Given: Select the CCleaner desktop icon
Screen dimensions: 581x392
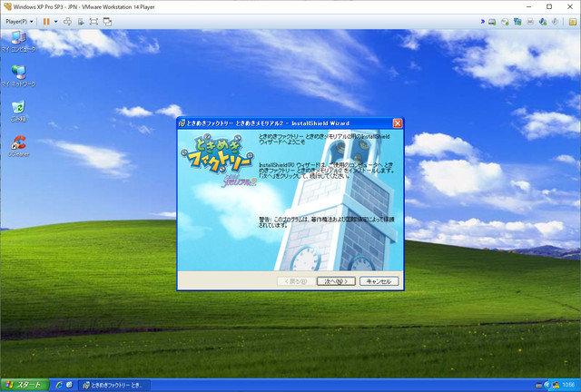Looking at the screenshot, I should (18, 146).
